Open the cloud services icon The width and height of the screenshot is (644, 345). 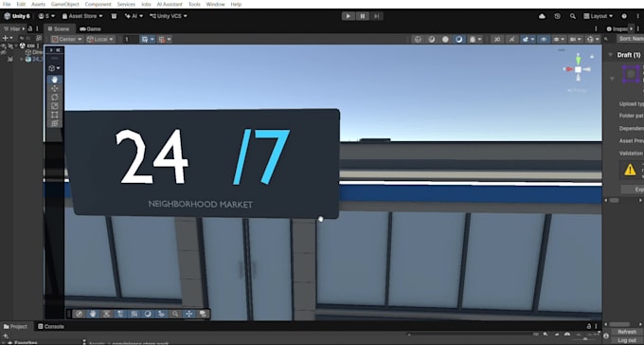click(x=542, y=16)
